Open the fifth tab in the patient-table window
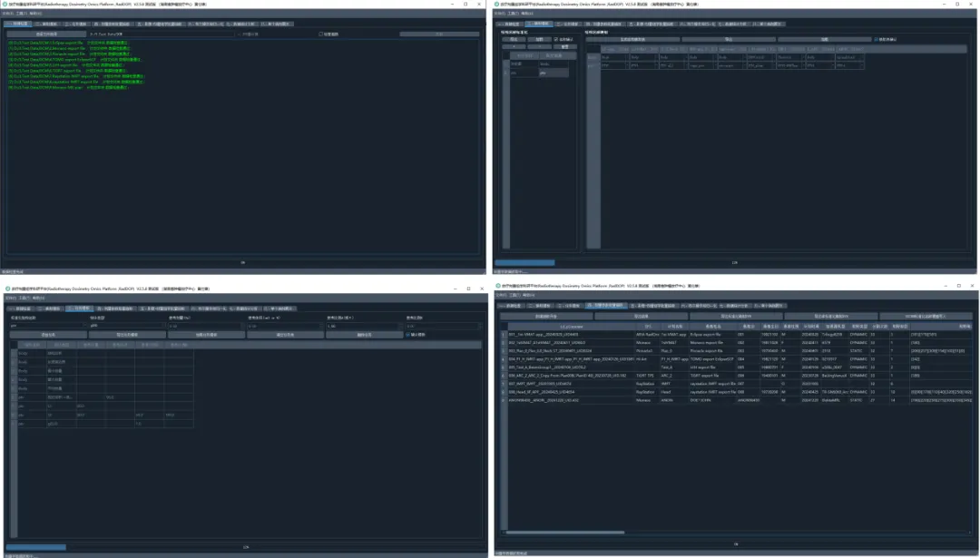980x558 pixels. pos(652,306)
